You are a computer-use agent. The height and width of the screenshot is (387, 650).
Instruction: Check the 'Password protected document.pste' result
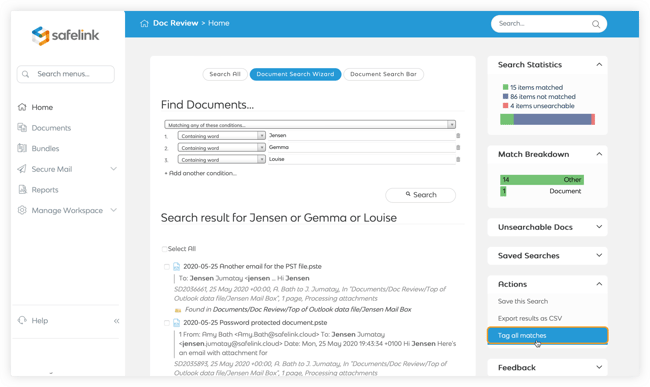point(167,323)
